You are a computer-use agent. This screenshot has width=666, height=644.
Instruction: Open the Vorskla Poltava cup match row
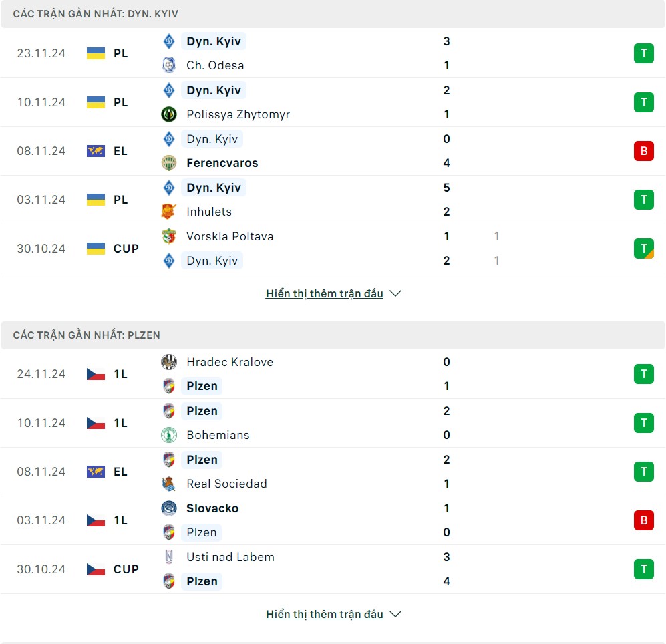click(x=333, y=249)
